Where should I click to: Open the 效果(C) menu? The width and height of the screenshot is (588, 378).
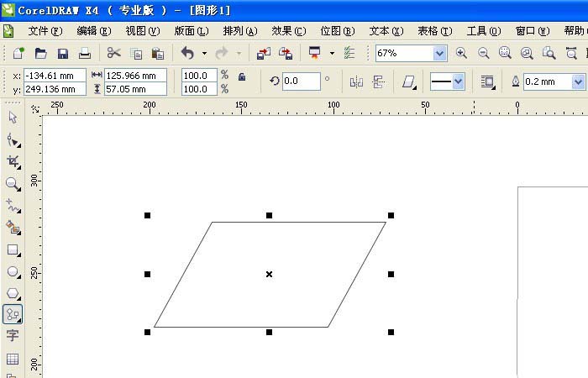pyautogui.click(x=289, y=31)
